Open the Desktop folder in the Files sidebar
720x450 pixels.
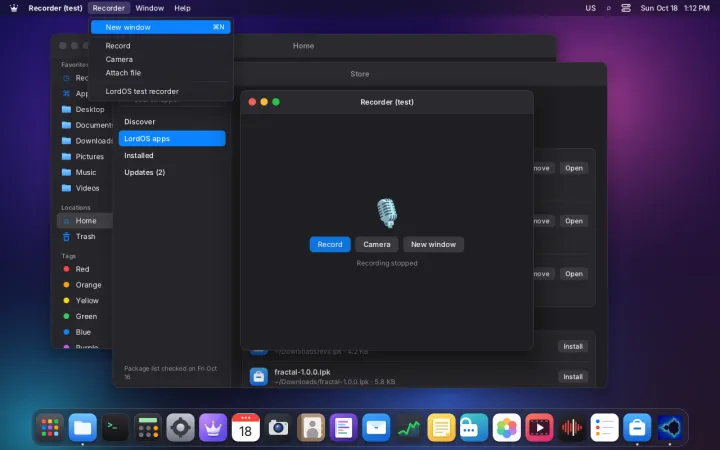tap(85, 109)
